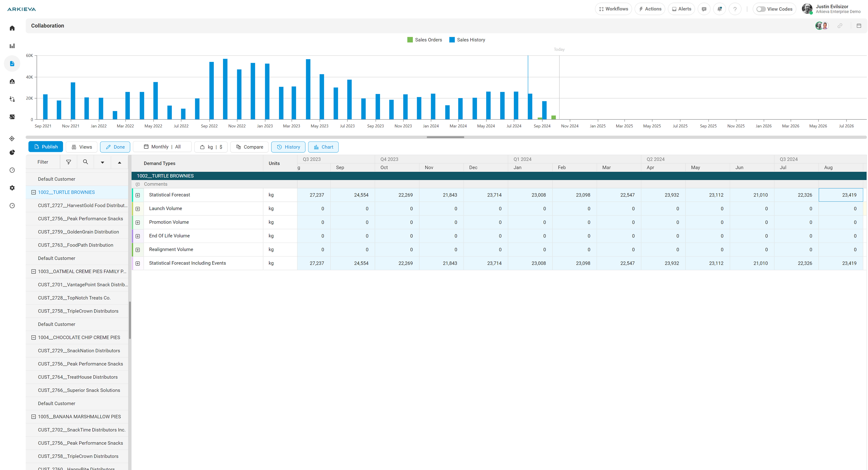Click the Publish button

coord(45,147)
